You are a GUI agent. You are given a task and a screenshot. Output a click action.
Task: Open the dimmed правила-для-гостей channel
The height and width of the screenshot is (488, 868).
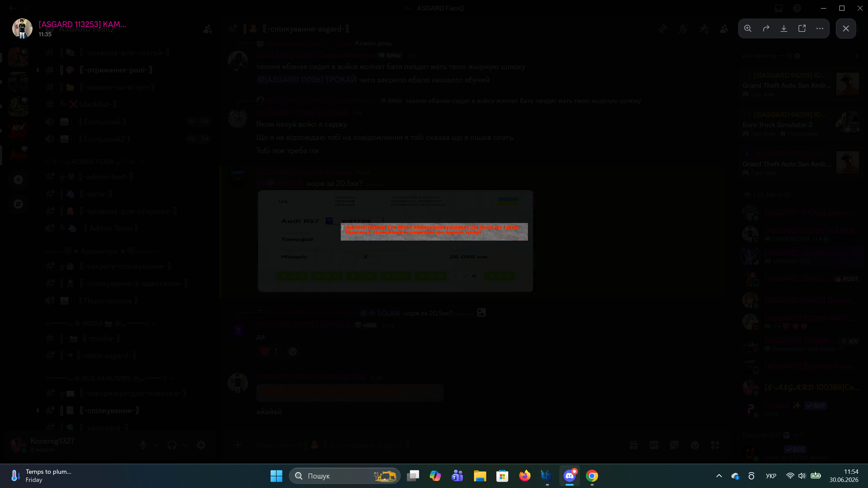127,53
